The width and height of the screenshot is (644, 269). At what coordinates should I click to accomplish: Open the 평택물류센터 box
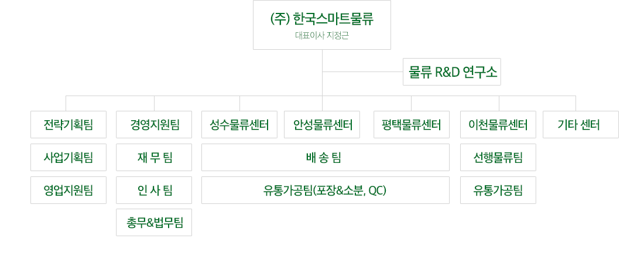click(412, 125)
